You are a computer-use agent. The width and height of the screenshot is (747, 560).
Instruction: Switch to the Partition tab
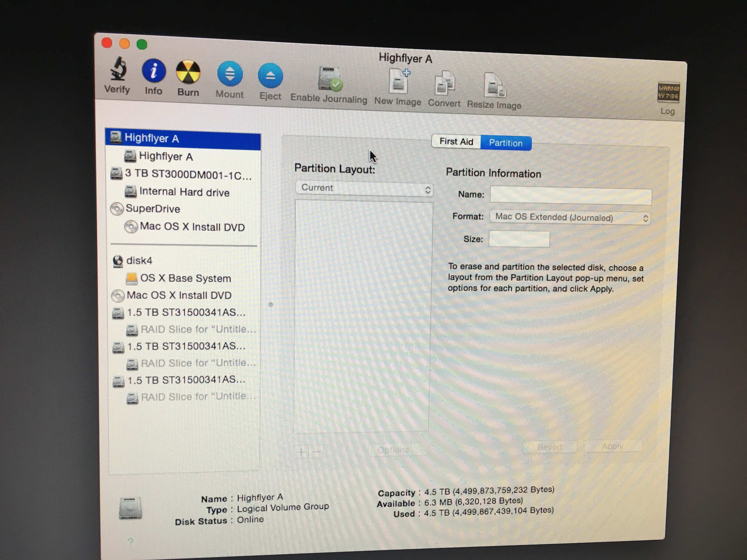click(x=506, y=143)
